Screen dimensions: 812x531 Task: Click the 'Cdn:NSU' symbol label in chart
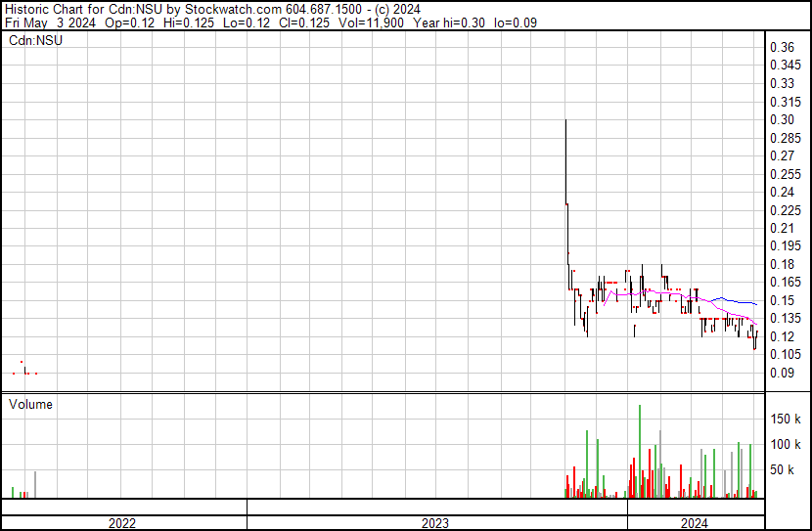coord(35,40)
